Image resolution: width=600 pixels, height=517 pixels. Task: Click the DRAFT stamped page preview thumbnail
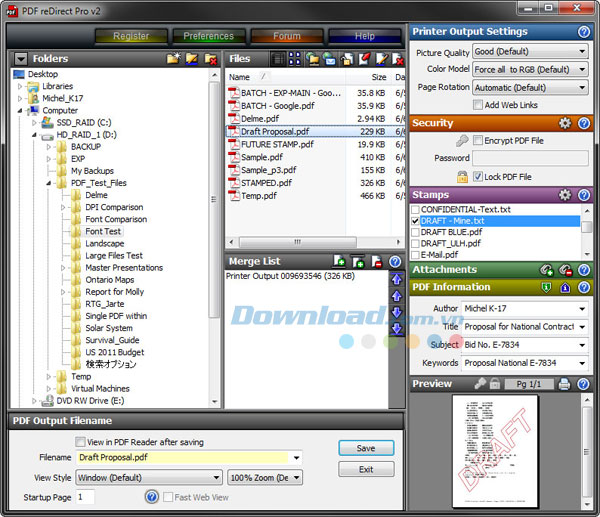(495, 451)
